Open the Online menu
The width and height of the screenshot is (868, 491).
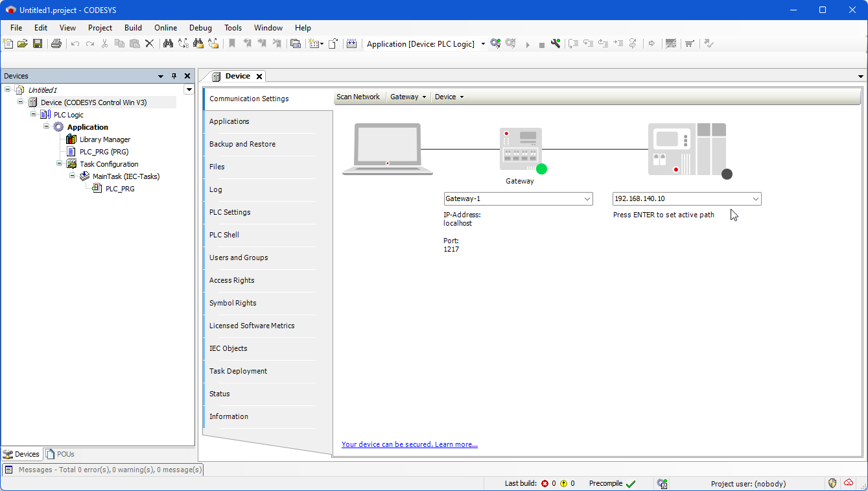tap(165, 28)
